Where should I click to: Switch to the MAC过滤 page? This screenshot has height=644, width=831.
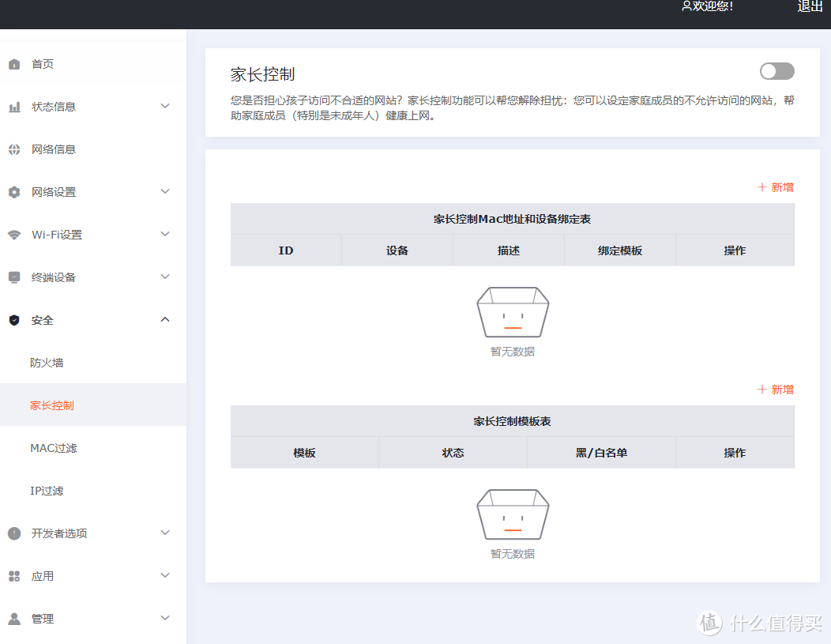tap(51, 447)
